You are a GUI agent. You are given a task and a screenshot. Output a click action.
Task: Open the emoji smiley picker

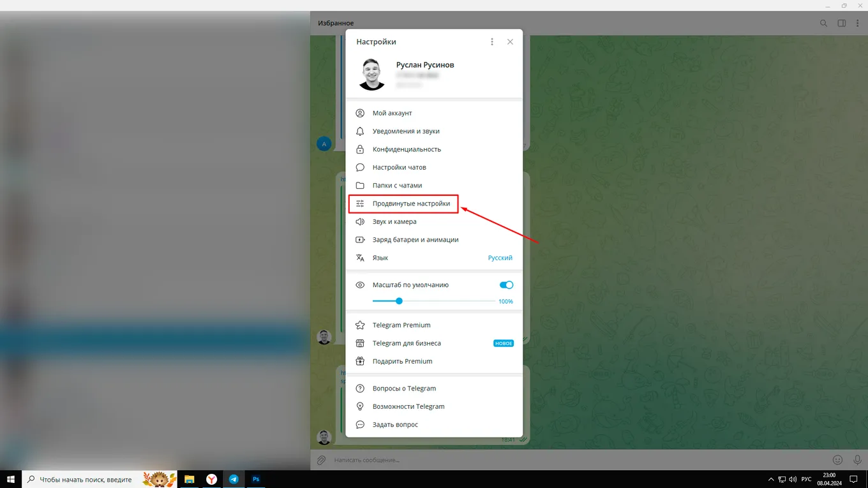pyautogui.click(x=837, y=460)
